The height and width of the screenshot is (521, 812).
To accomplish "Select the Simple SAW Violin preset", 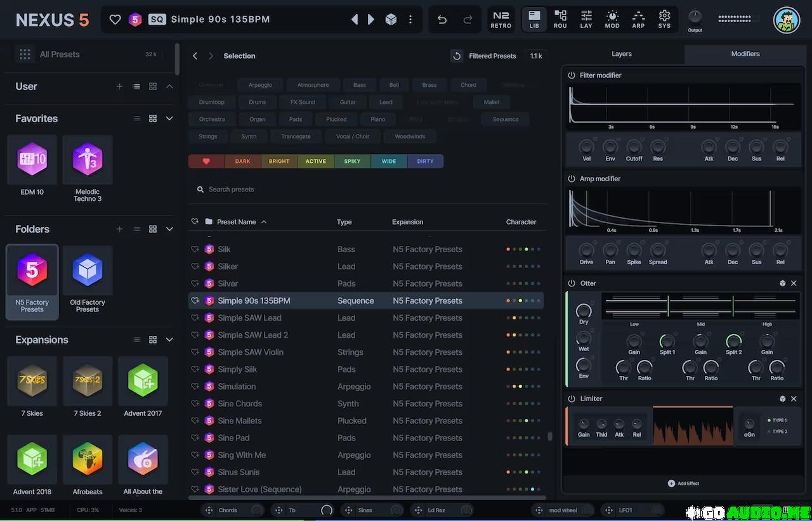I will click(x=366, y=352).
